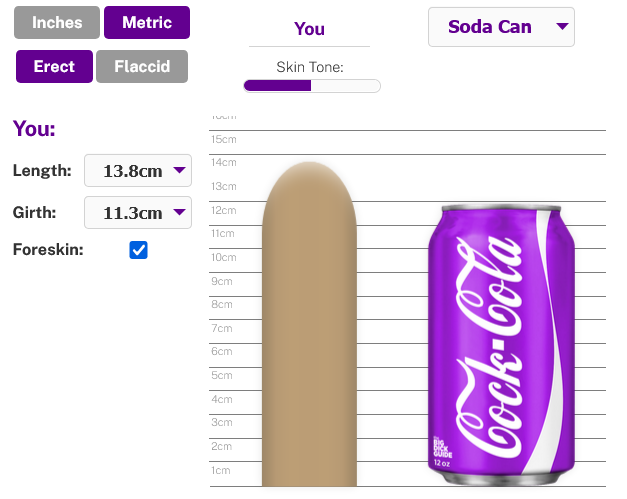The height and width of the screenshot is (499, 627).
Task: Choose the Erect state button
Action: [54, 66]
